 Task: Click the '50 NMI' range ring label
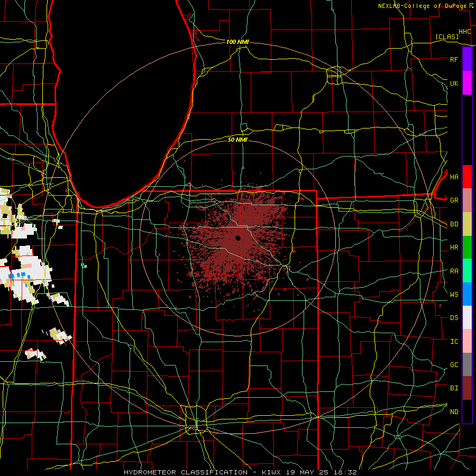coord(237,140)
